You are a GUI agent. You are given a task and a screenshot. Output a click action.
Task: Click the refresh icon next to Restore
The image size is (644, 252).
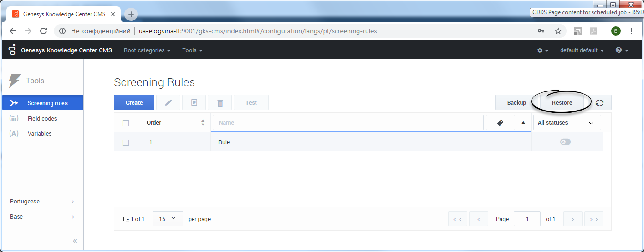click(x=600, y=103)
